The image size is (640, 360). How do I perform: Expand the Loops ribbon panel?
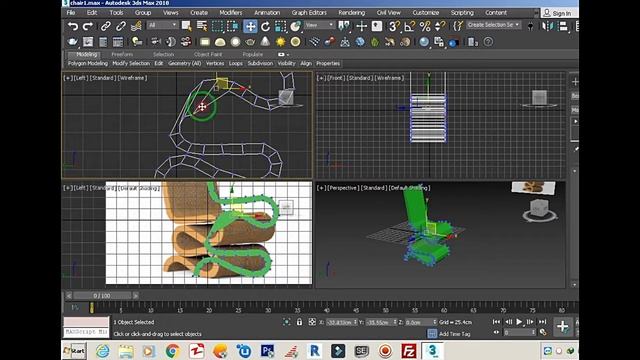pos(236,64)
